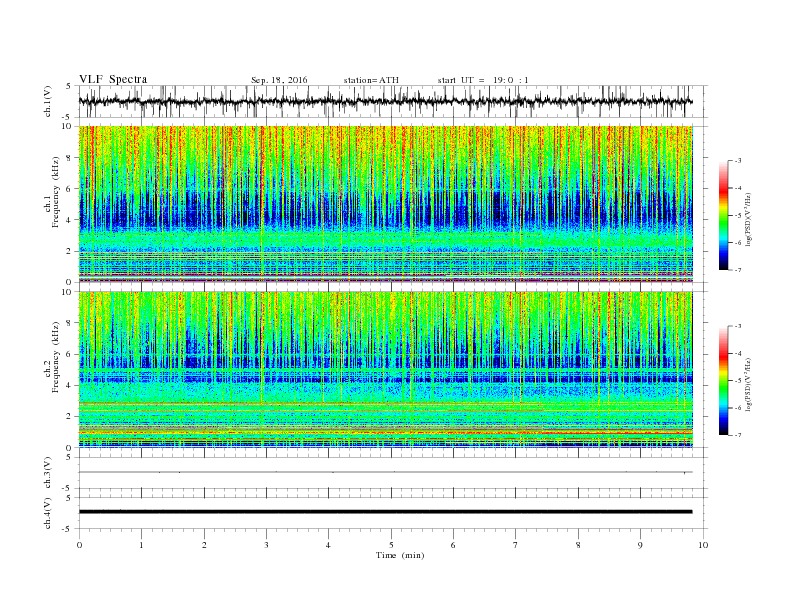Viewport: 792px width, 612px height.
Task: Click the "ch.3(V)" axis label
Action: (48, 472)
